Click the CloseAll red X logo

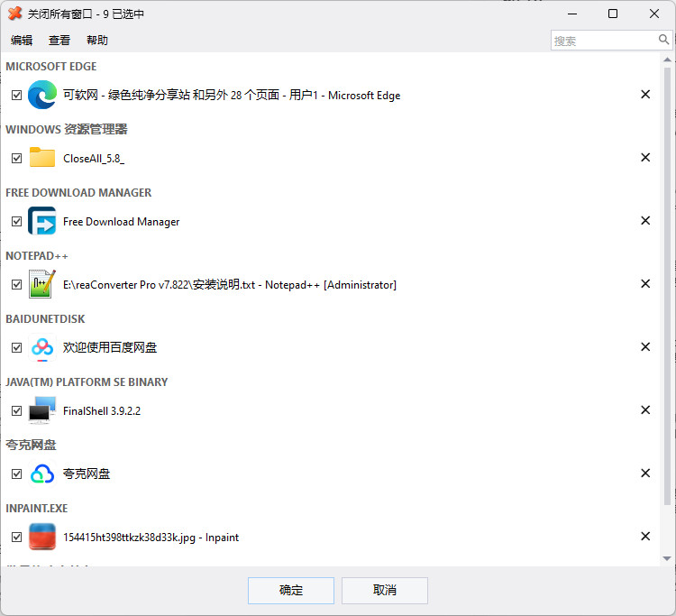pyautogui.click(x=14, y=14)
